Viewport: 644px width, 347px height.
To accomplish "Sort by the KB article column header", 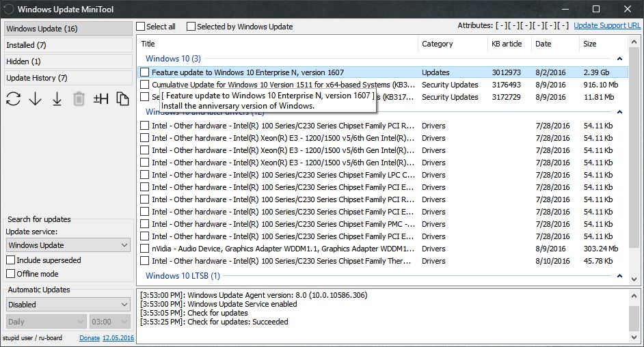I will (x=509, y=44).
